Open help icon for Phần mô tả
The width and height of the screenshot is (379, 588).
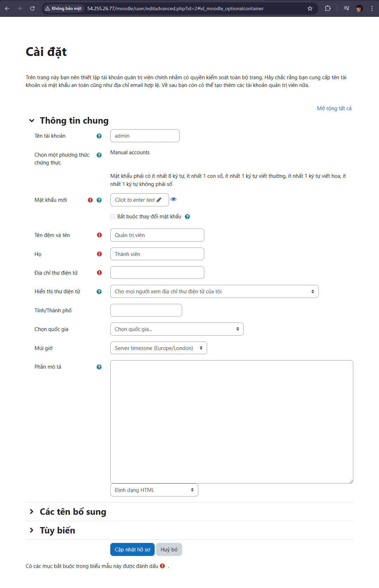click(x=99, y=367)
